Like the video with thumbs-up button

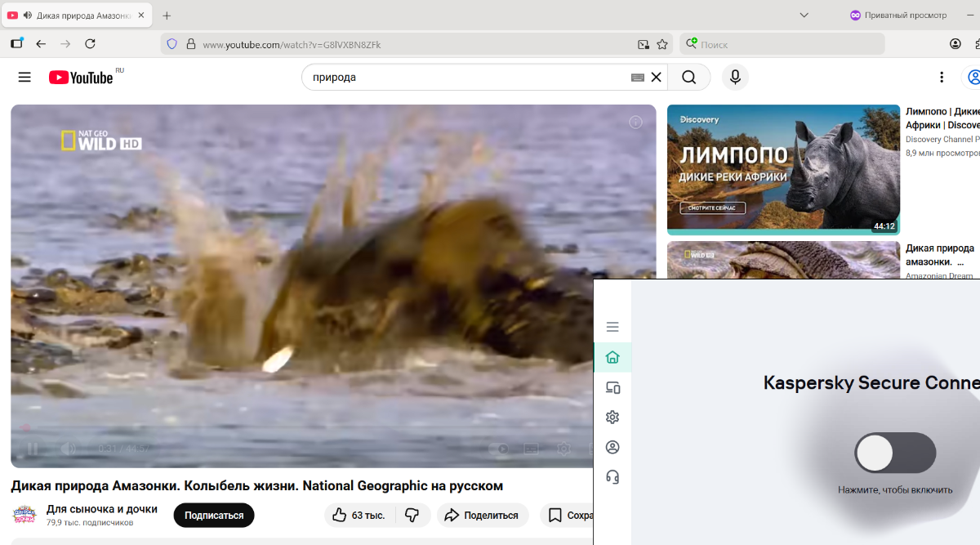tap(359, 516)
